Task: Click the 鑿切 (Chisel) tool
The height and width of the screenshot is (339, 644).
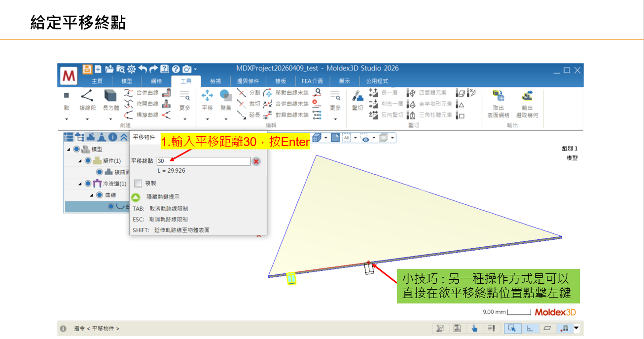Action: point(358,101)
